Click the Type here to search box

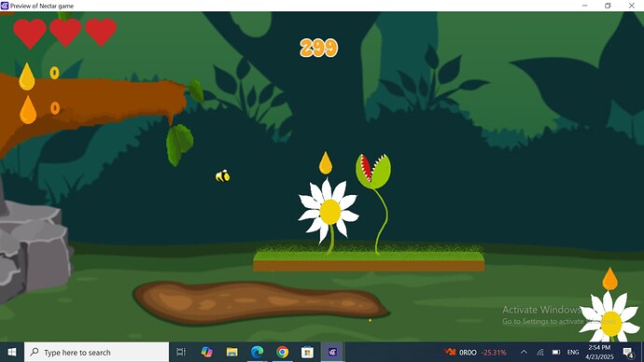click(x=96, y=352)
